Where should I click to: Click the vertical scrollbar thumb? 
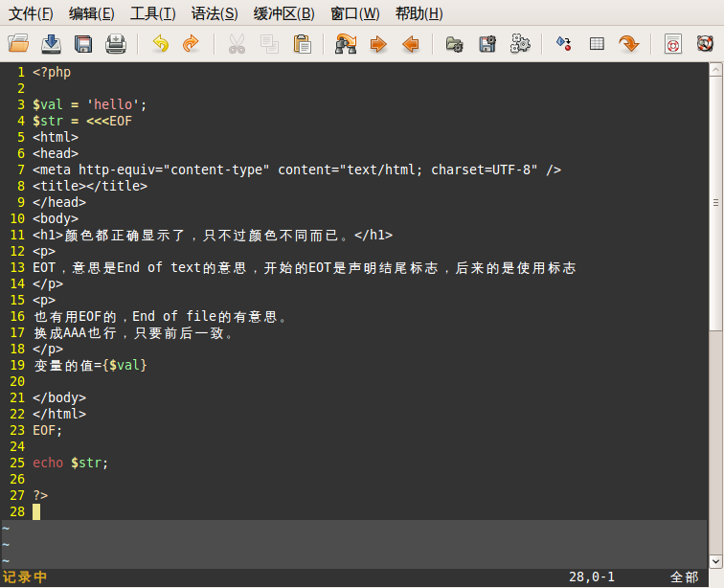[x=715, y=203]
